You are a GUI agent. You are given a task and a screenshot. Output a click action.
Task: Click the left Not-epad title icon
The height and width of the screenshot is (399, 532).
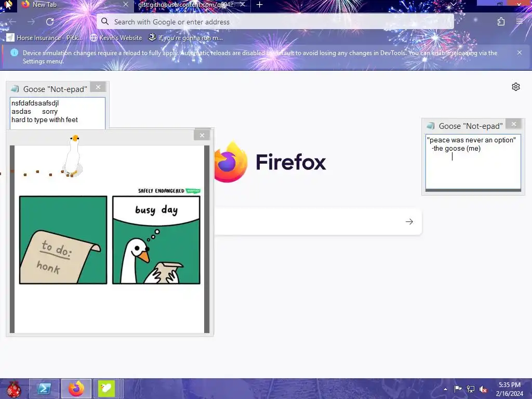click(x=15, y=89)
